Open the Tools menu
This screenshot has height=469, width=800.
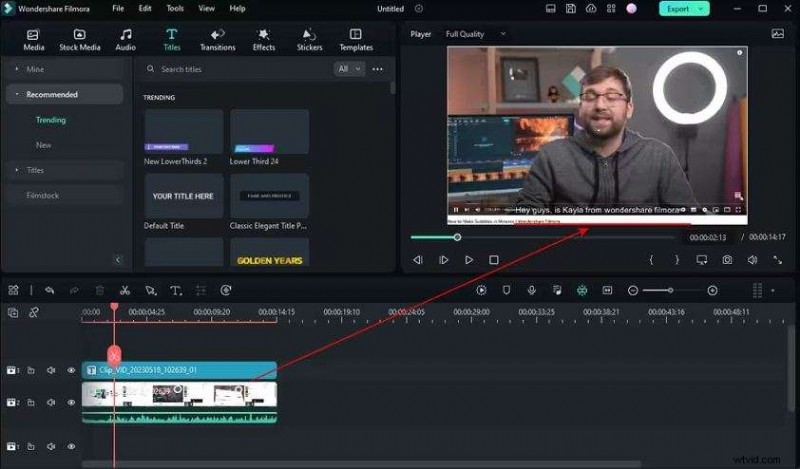click(x=174, y=8)
